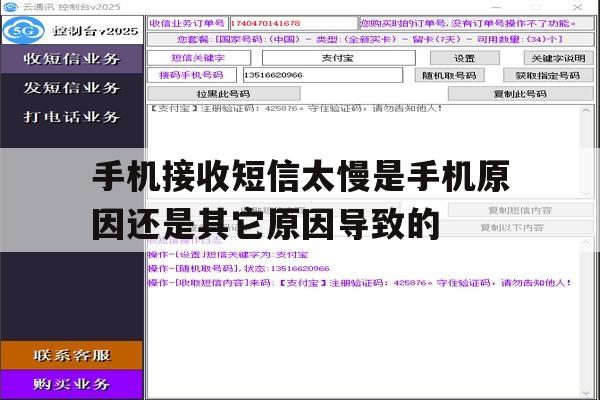Click the 复制以下内容 button
Screen dimensions: 600x400
coord(512,228)
